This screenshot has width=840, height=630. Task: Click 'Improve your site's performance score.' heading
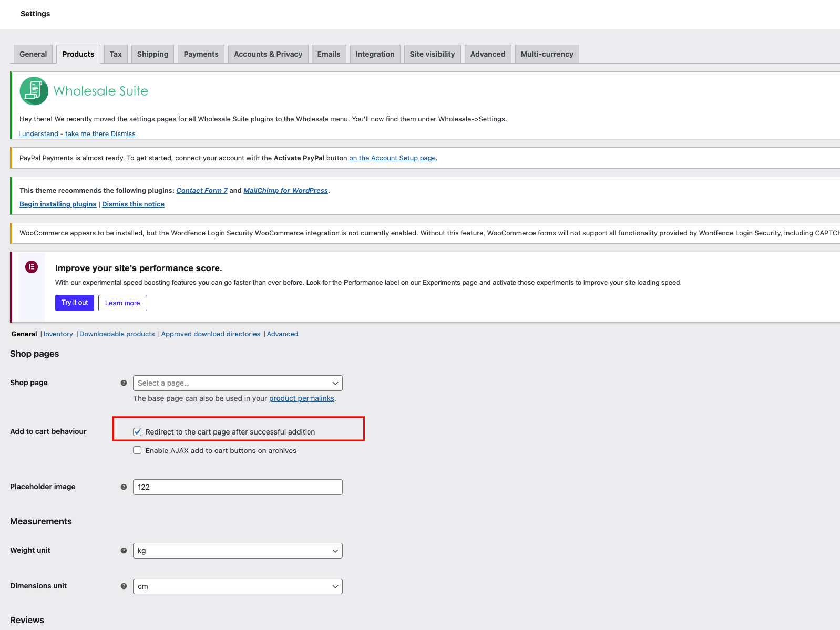tap(139, 268)
